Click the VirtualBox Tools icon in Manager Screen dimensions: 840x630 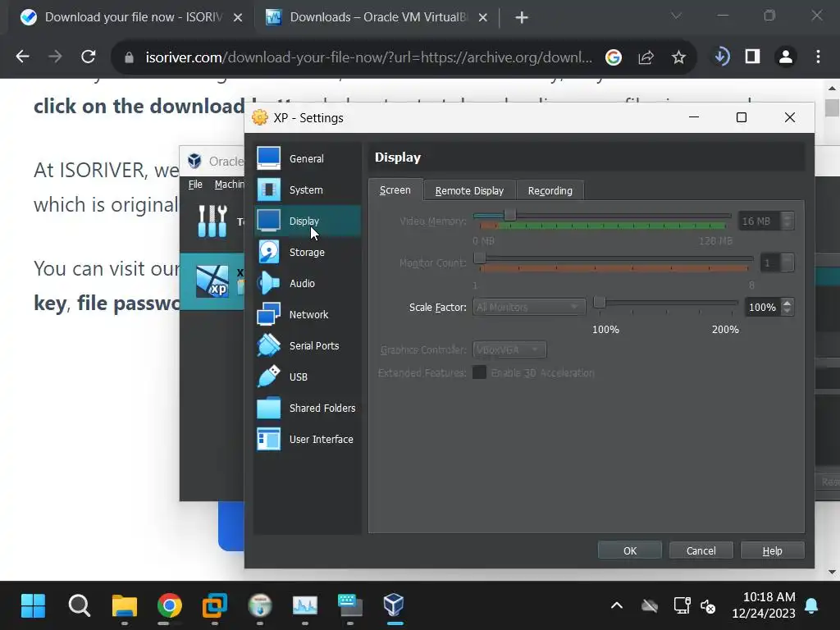[212, 221]
